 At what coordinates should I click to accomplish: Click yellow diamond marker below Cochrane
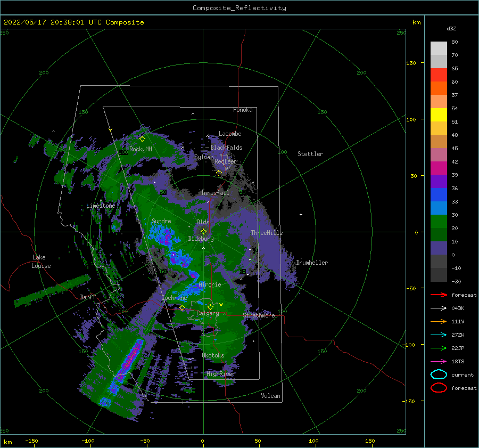182,308
